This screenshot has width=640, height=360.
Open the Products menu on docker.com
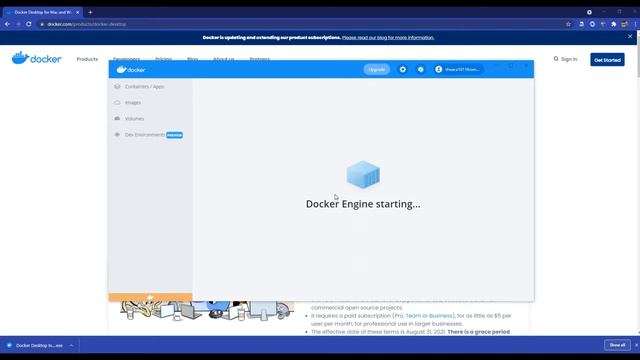click(x=87, y=59)
